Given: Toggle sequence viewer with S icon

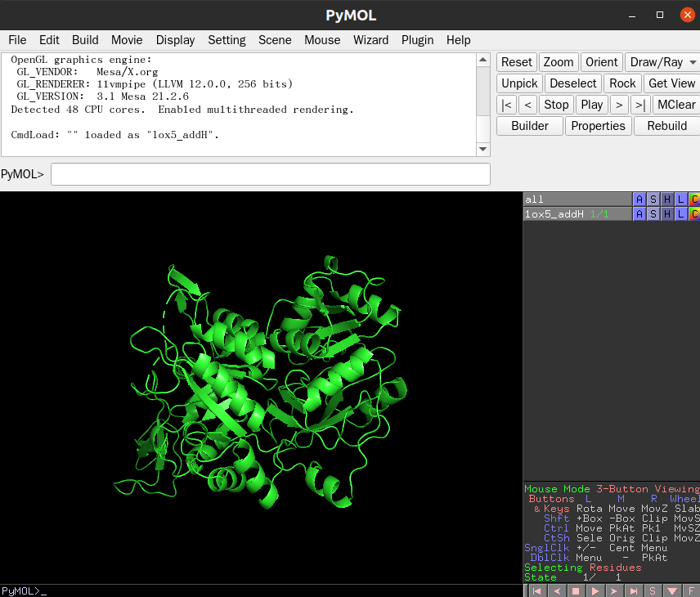Looking at the screenshot, I should [x=653, y=590].
